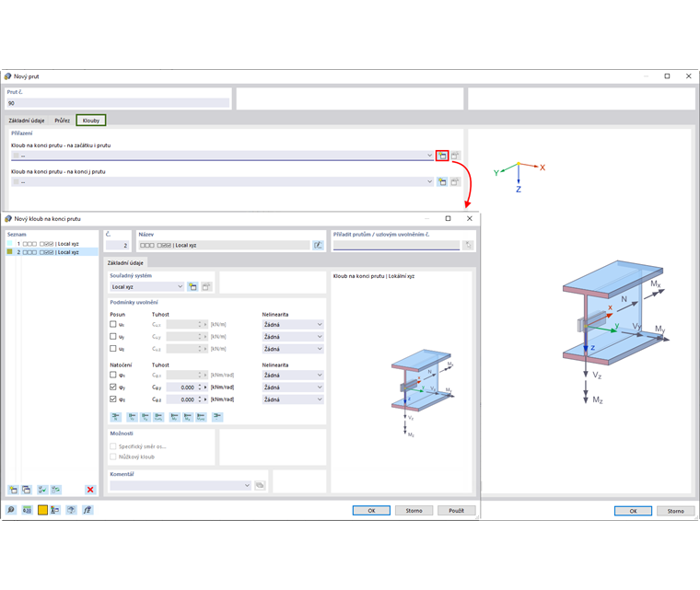This screenshot has width=700, height=590.
Task: Click new hinge icon under Seznam list
Action: [14, 490]
